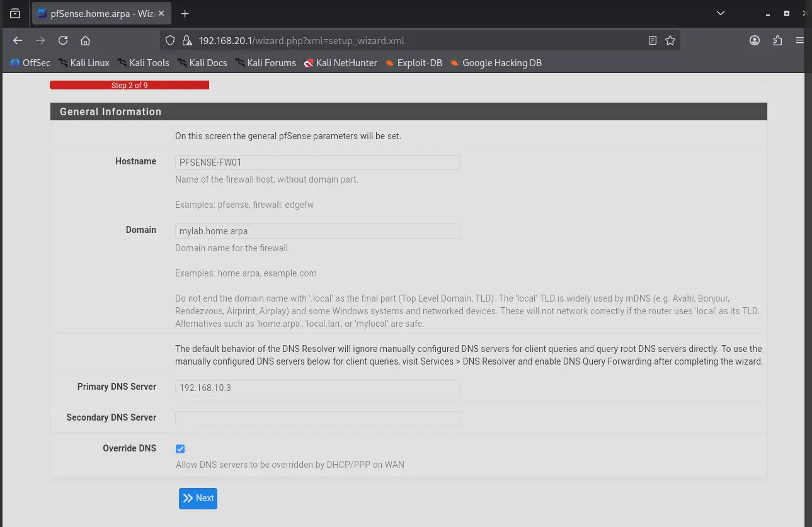Maximize the browser window
Viewport: 812px width, 527px height.
(786, 13)
